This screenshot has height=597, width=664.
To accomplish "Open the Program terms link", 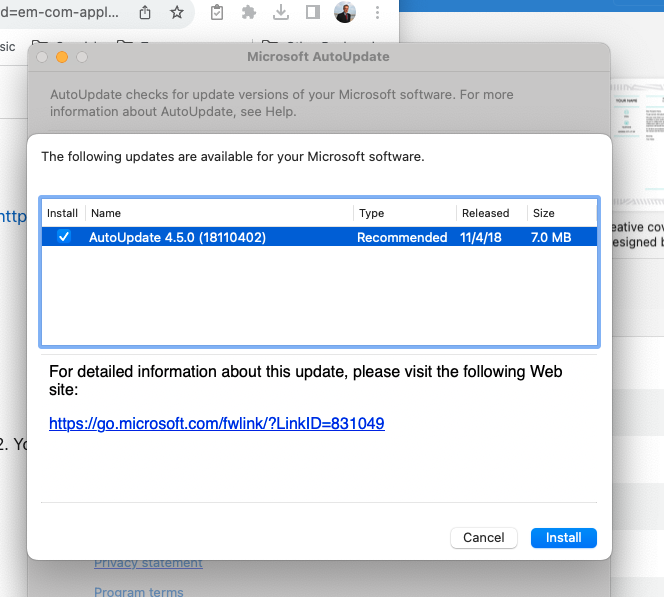I will tap(138, 591).
